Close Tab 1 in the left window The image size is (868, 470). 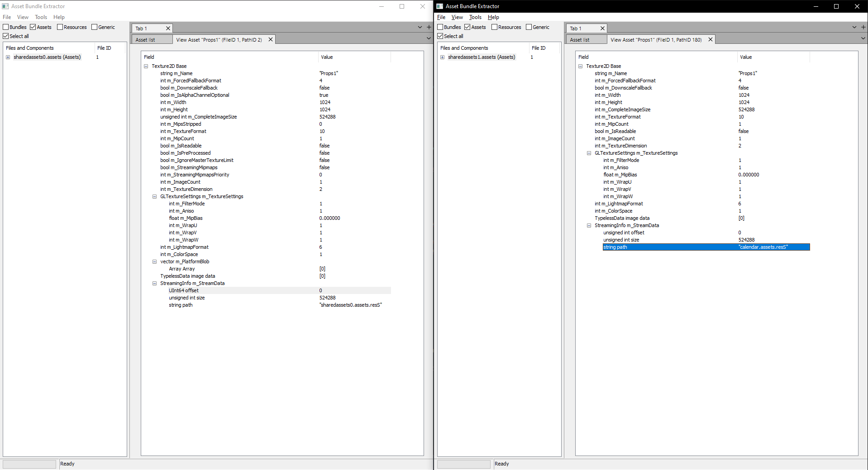[168, 28]
